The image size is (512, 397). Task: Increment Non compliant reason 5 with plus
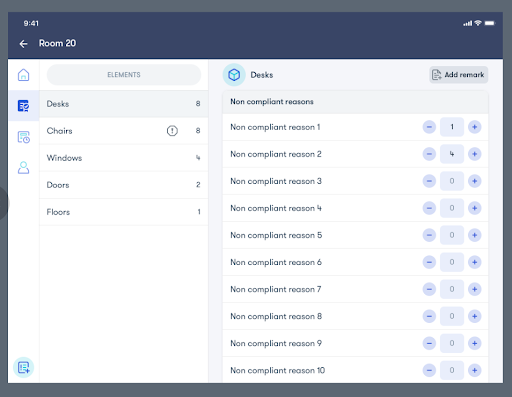[474, 235]
